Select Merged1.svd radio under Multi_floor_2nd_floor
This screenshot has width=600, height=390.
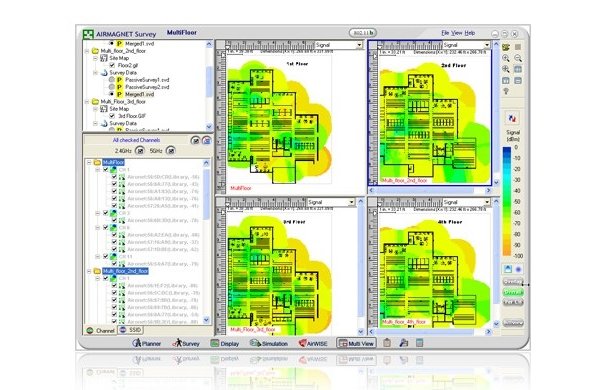pos(111,94)
